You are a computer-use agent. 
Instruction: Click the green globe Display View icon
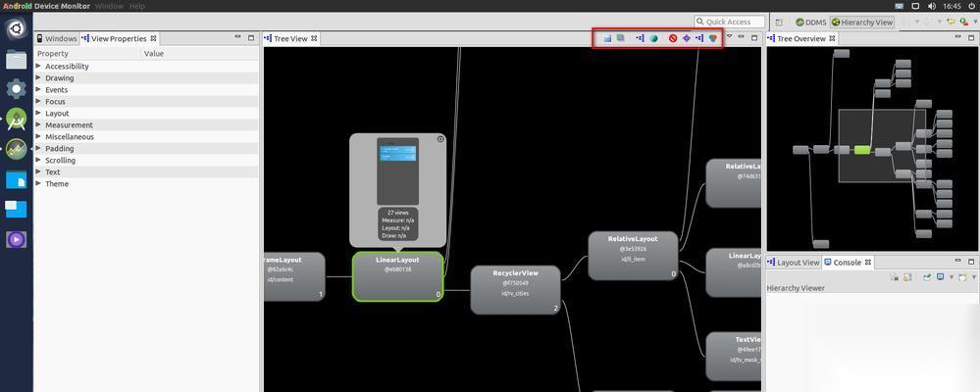[x=653, y=38]
